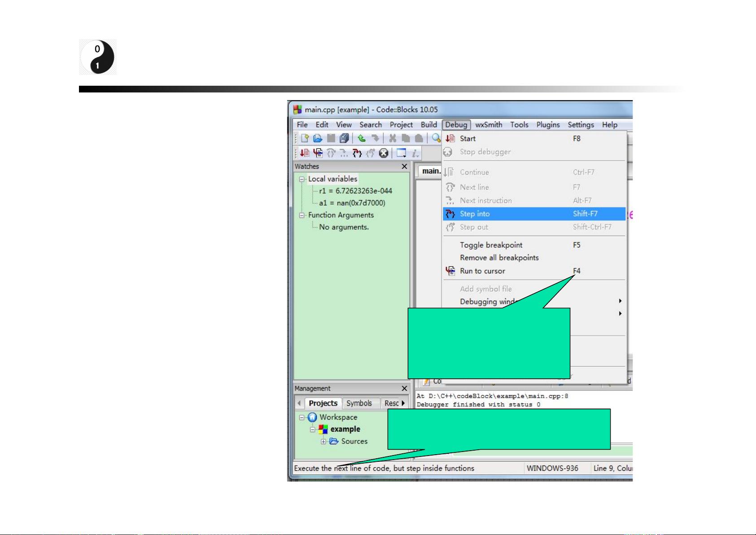Open the Help menu
Screen dimensions: 756x535
[x=609, y=125]
